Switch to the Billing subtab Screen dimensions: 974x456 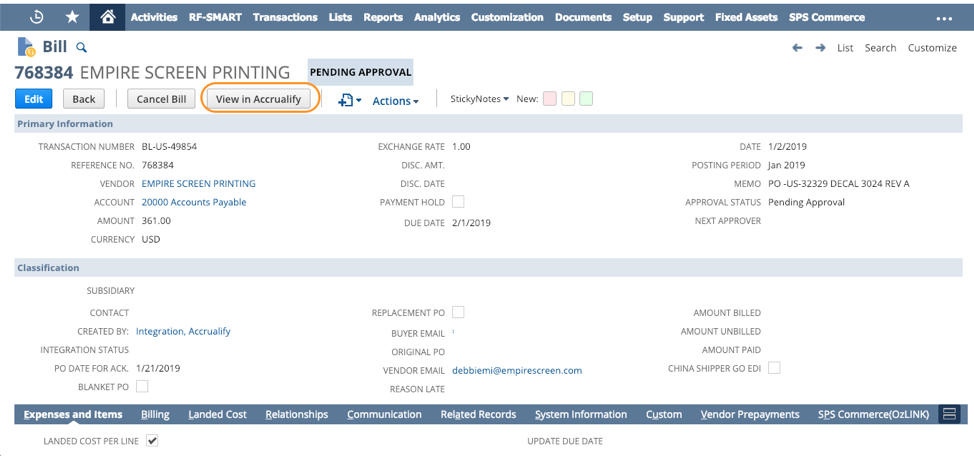155,414
